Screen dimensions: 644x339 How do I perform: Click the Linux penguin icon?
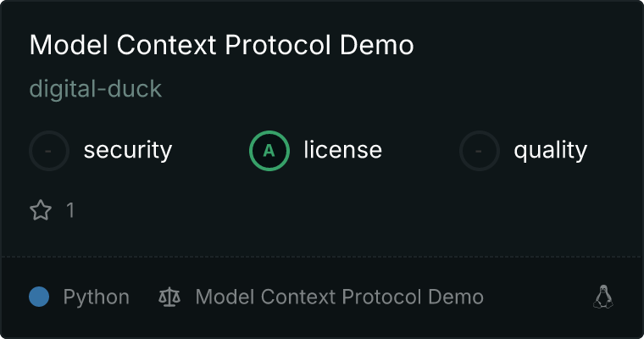(x=603, y=297)
